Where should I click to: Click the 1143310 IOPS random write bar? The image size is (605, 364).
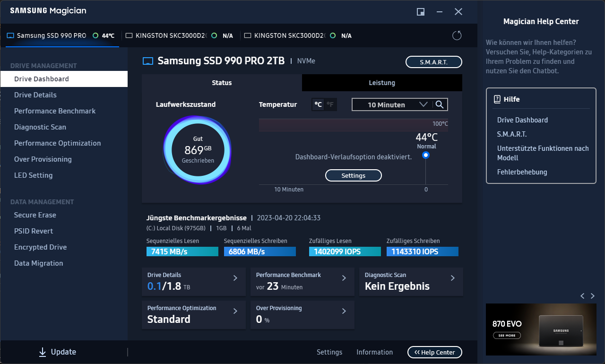(x=423, y=251)
